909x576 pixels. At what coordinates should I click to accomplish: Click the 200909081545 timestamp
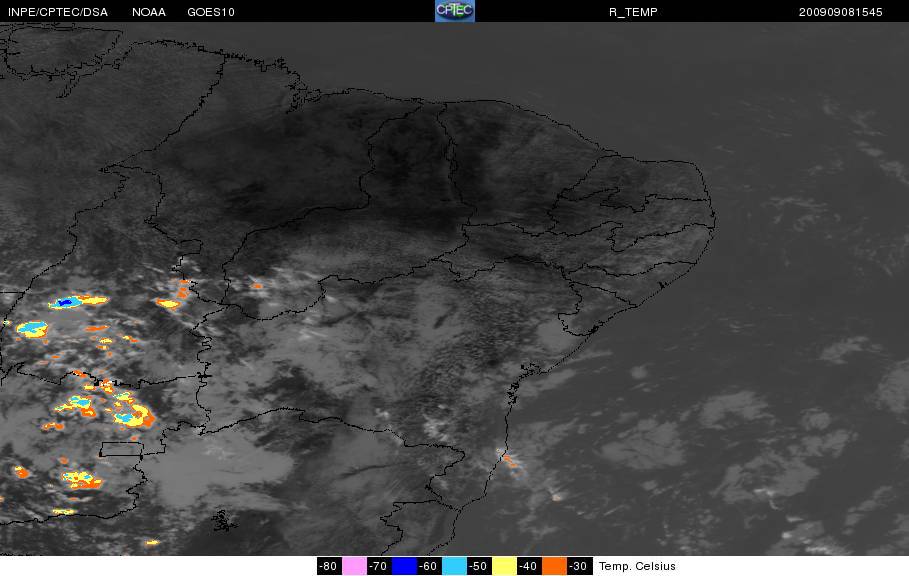(841, 12)
